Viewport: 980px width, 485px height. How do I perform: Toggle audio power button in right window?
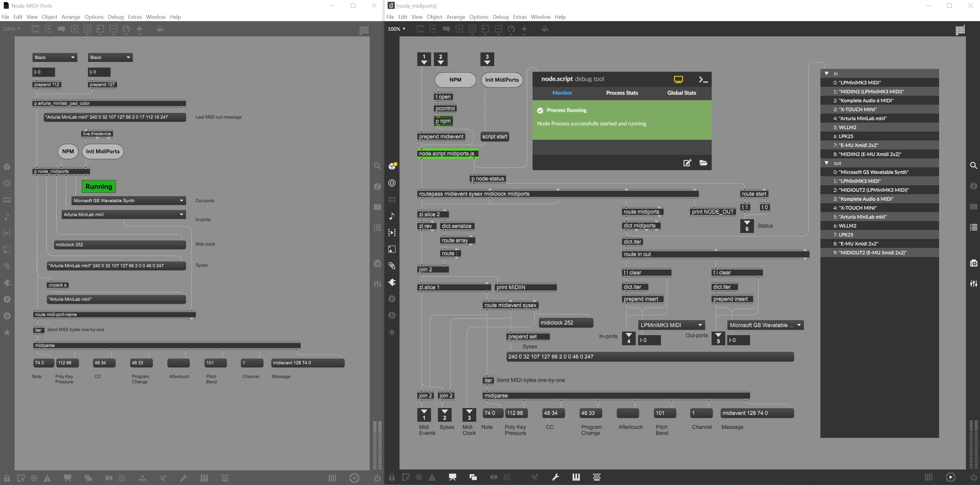point(973,477)
